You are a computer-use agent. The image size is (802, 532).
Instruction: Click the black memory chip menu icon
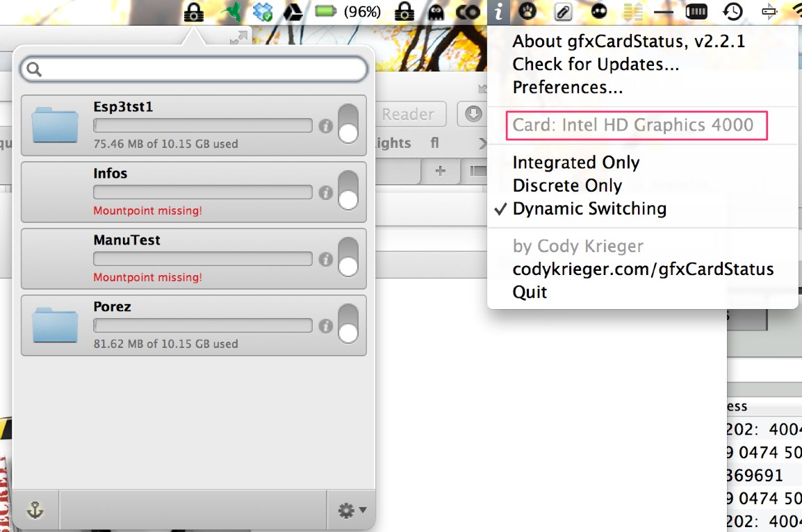point(696,11)
